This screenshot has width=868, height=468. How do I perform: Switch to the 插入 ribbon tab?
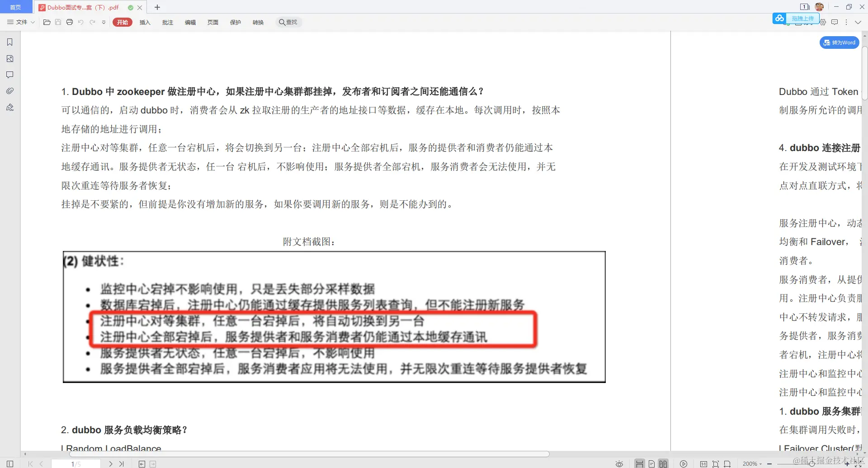click(x=145, y=22)
